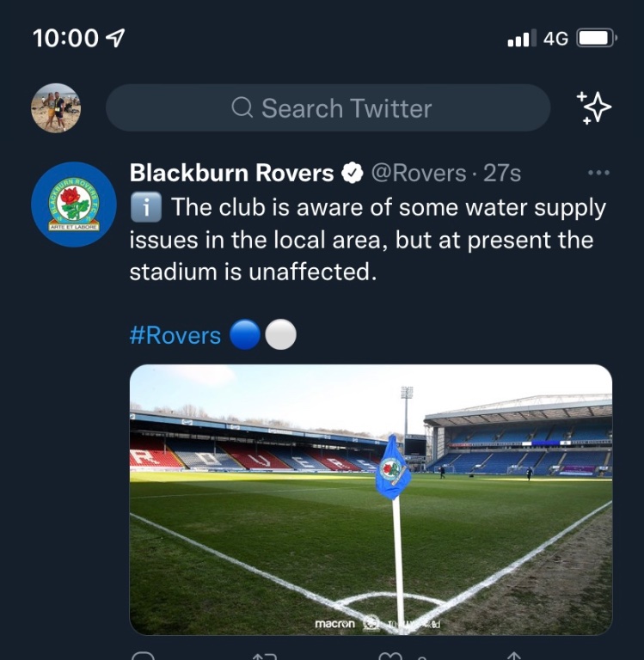This screenshot has height=660, width=644.
Task: Tap the white circle emoji
Action: pyautogui.click(x=280, y=335)
